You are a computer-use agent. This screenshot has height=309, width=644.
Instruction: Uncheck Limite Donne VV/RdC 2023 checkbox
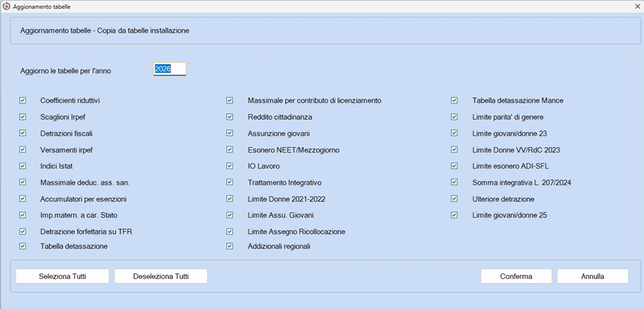454,149
